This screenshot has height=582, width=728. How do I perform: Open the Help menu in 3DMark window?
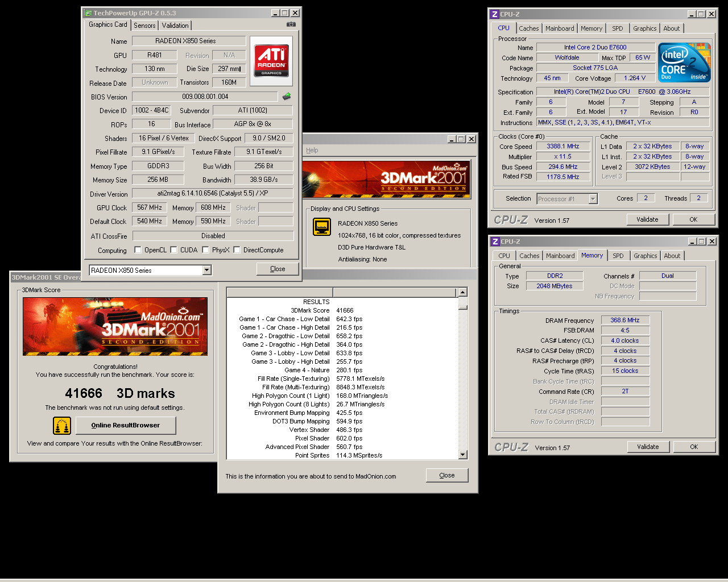(312, 150)
